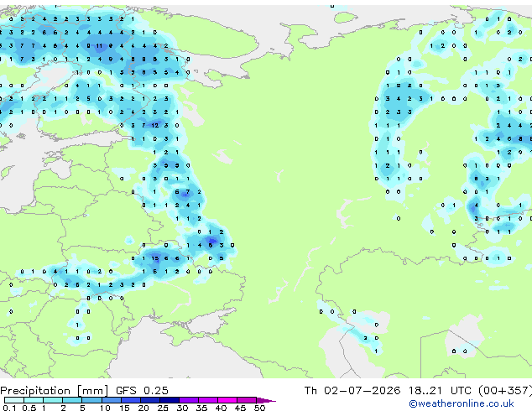The image size is (532, 411).
Task: Click the lightest cyan legend swatch above 0.1
Action: coord(14,400)
